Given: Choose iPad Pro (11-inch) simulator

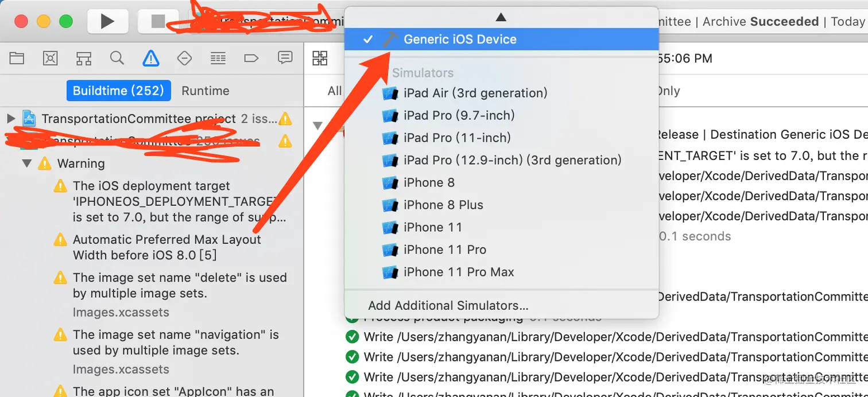Looking at the screenshot, I should [501, 138].
